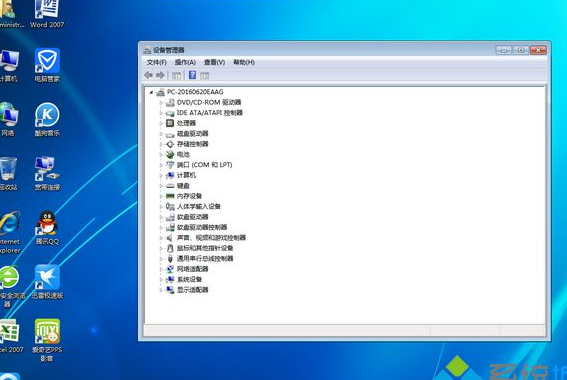The width and height of the screenshot is (567, 380).
Task: Click the blue question-mark Help toolbar icon
Action: click(192, 75)
